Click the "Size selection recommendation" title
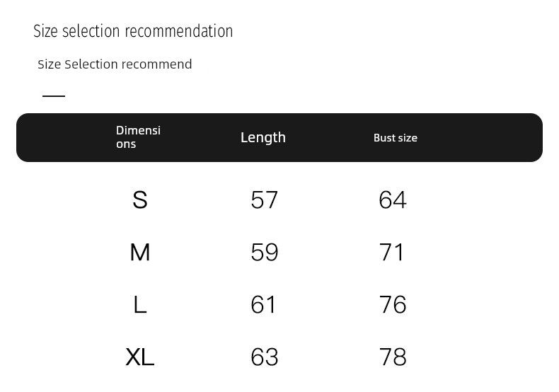The height and width of the screenshot is (392, 559). click(x=133, y=31)
